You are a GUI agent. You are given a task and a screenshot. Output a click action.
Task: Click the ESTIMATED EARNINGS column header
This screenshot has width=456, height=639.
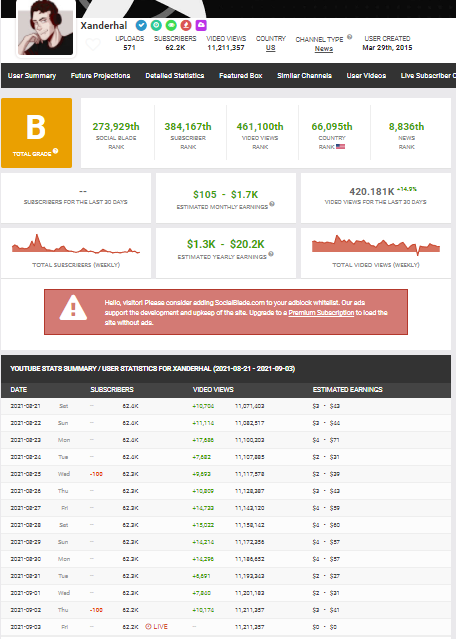(x=348, y=390)
